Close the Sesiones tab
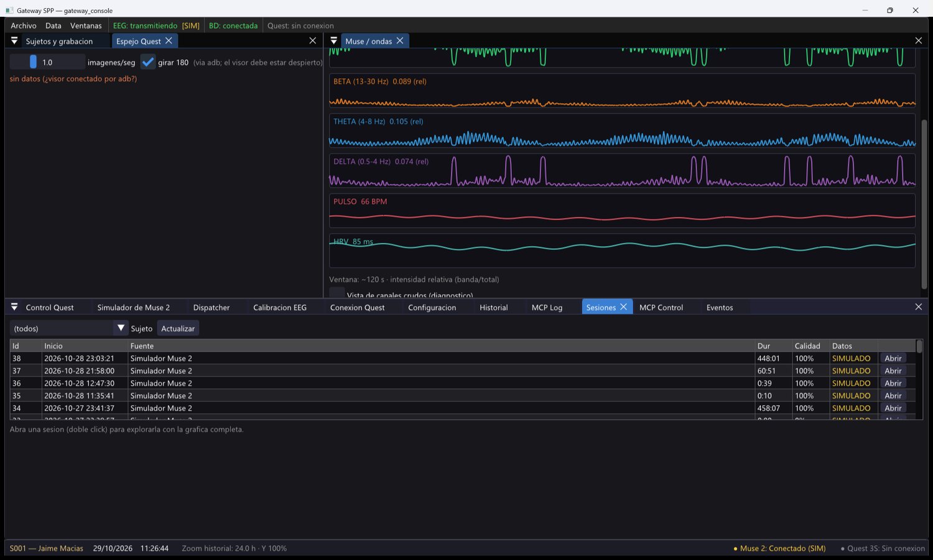The width and height of the screenshot is (933, 560). click(x=623, y=307)
